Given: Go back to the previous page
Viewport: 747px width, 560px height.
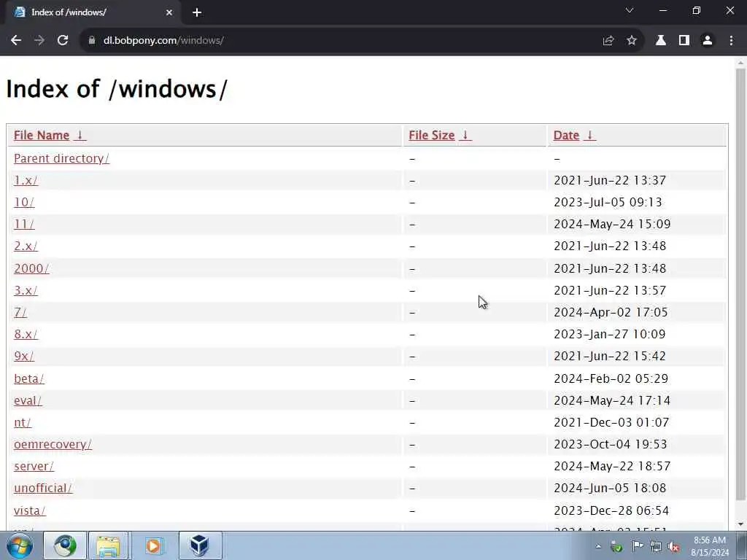Looking at the screenshot, I should coord(16,41).
